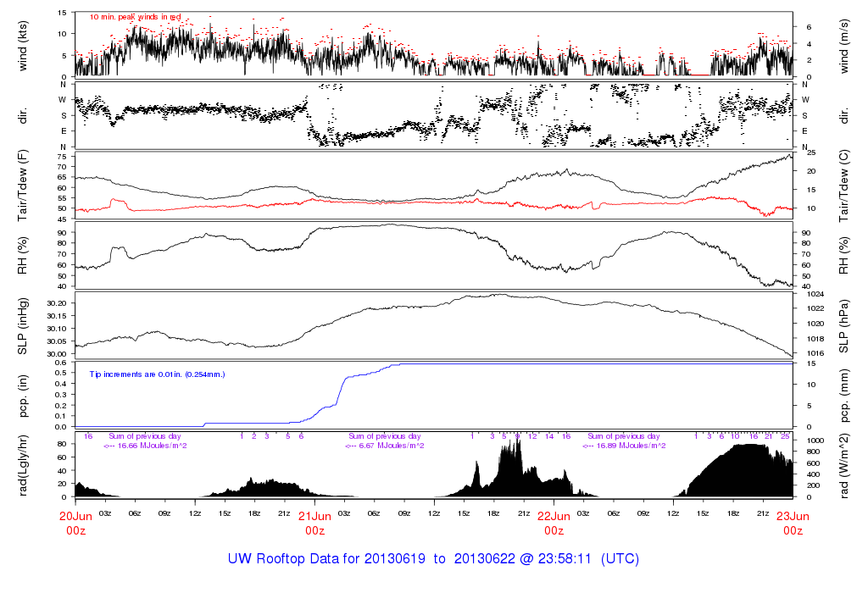868x593 pixels.
Task: Click the 16.66 MJoules/m^2 daily sum label
Action: [145, 445]
